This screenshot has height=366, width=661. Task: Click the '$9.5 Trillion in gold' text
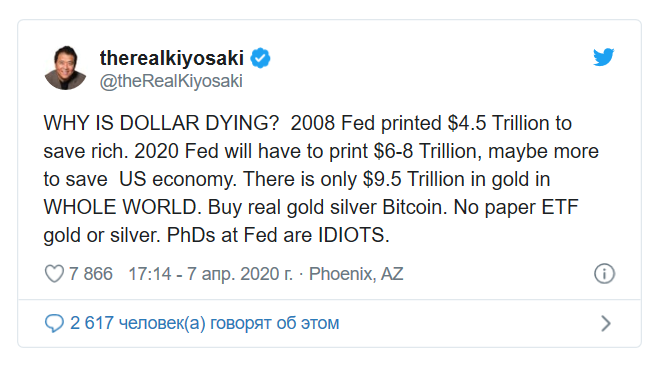point(444,179)
